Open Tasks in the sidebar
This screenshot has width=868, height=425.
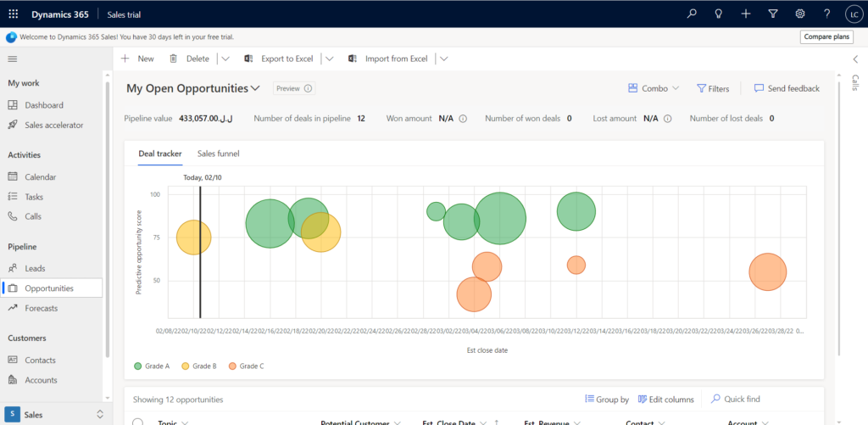pyautogui.click(x=25, y=197)
